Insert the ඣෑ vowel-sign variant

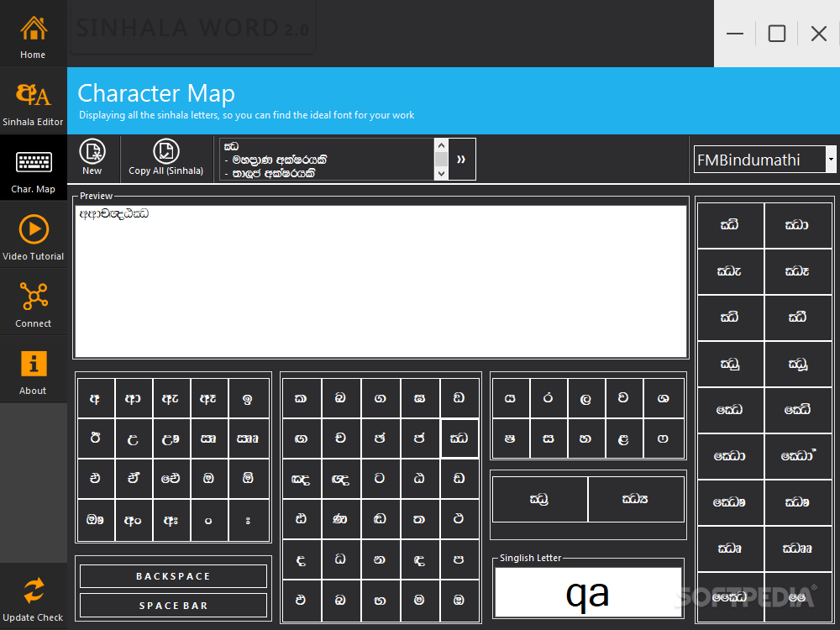pyautogui.click(x=798, y=271)
